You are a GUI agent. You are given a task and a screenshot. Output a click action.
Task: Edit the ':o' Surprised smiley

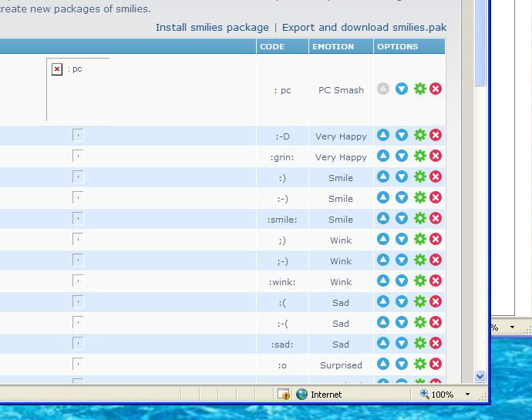point(420,364)
